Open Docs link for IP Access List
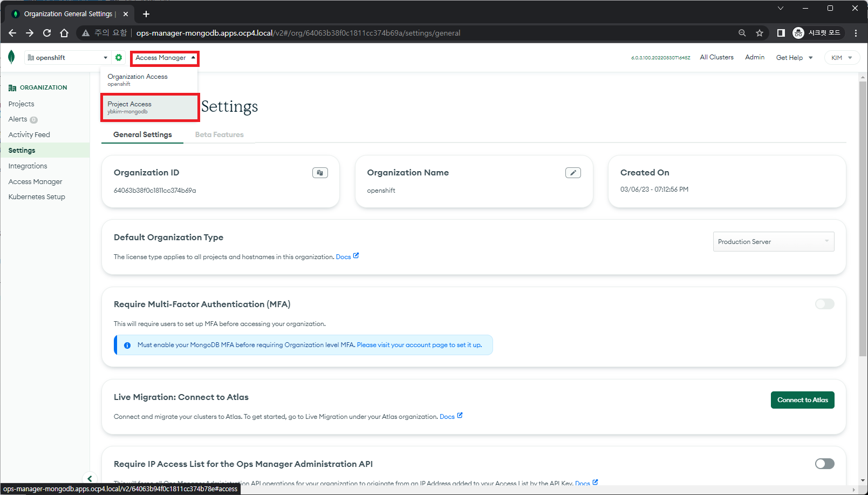868x495 pixels. (586, 483)
